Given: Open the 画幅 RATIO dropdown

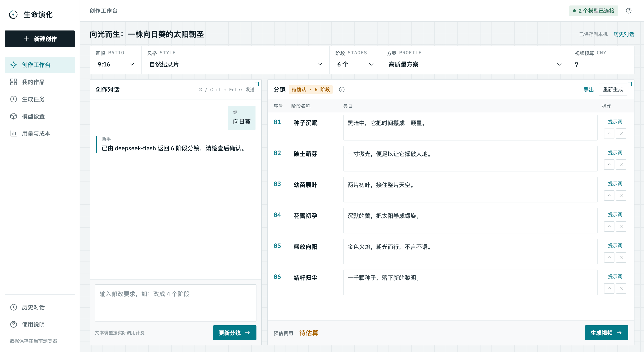Looking at the screenshot, I should [x=116, y=65].
